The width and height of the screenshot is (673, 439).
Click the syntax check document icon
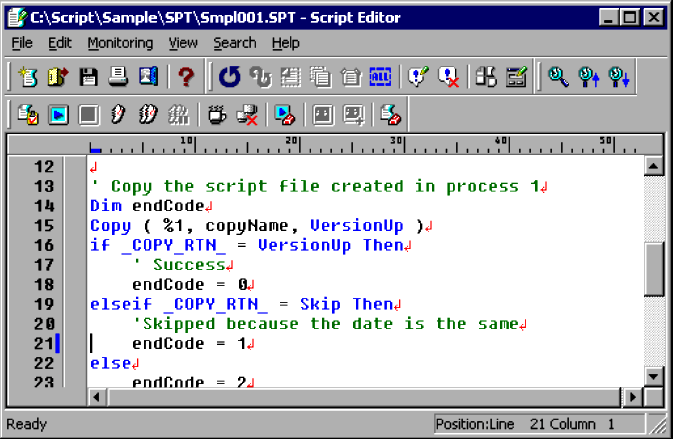pos(28,115)
